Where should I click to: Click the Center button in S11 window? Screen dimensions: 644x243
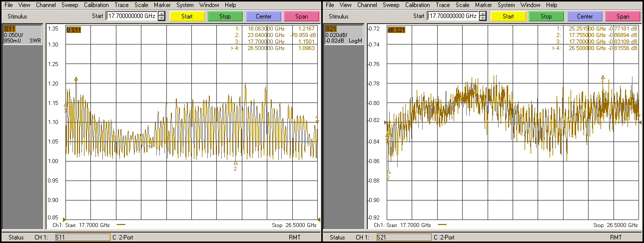(264, 16)
